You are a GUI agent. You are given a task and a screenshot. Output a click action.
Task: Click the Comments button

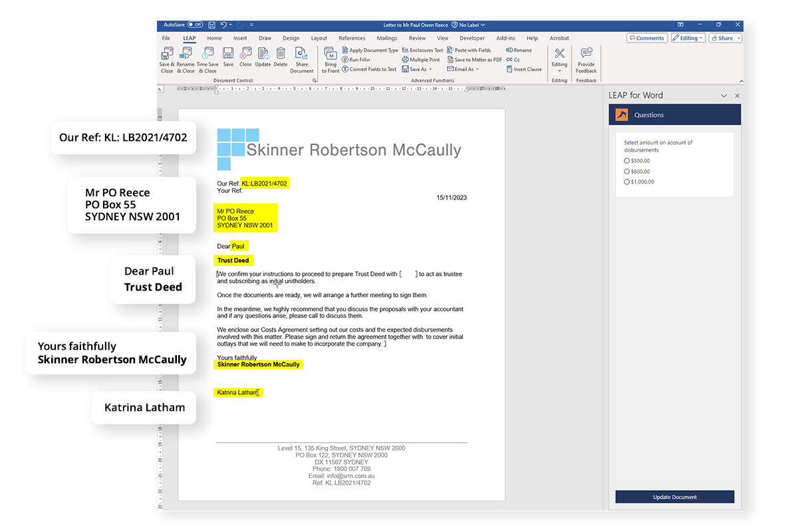[646, 38]
